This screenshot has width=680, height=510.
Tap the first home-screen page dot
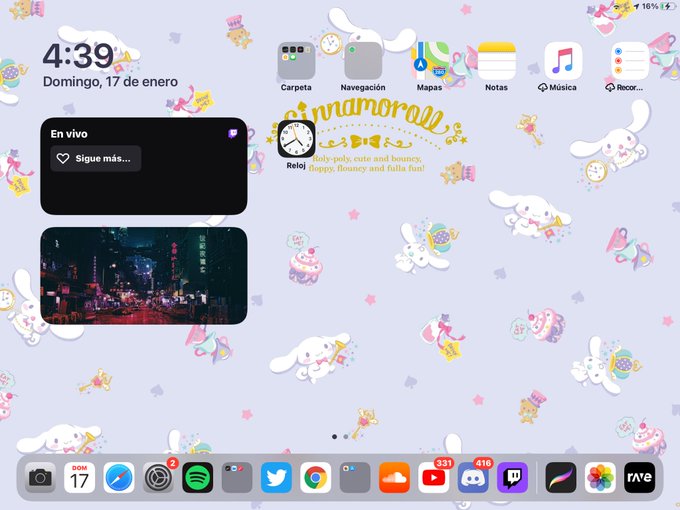click(x=334, y=437)
